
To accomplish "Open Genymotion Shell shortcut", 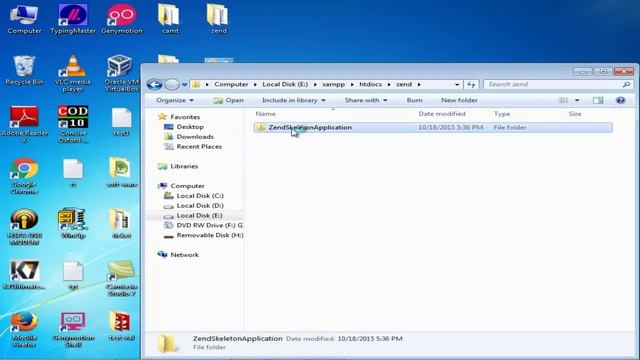I will click(73, 330).
